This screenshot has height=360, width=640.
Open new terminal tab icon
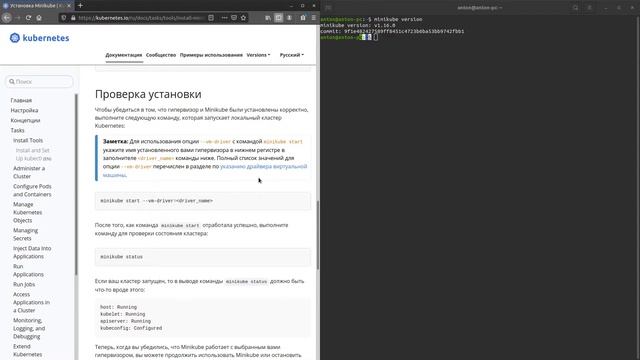(328, 7)
